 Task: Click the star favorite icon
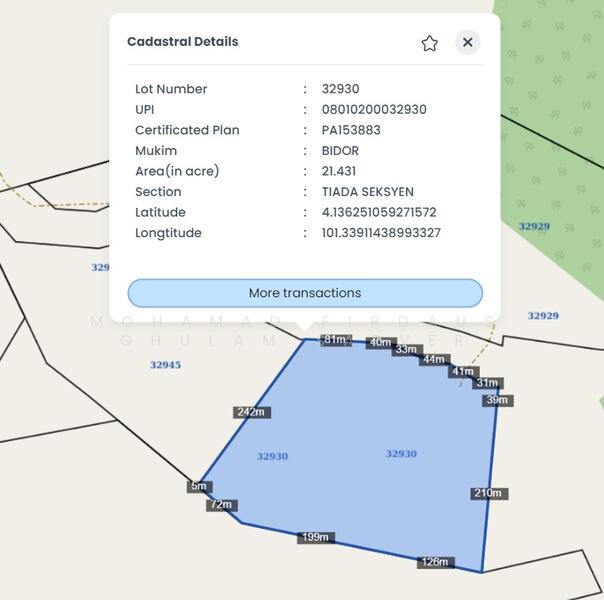pos(430,43)
